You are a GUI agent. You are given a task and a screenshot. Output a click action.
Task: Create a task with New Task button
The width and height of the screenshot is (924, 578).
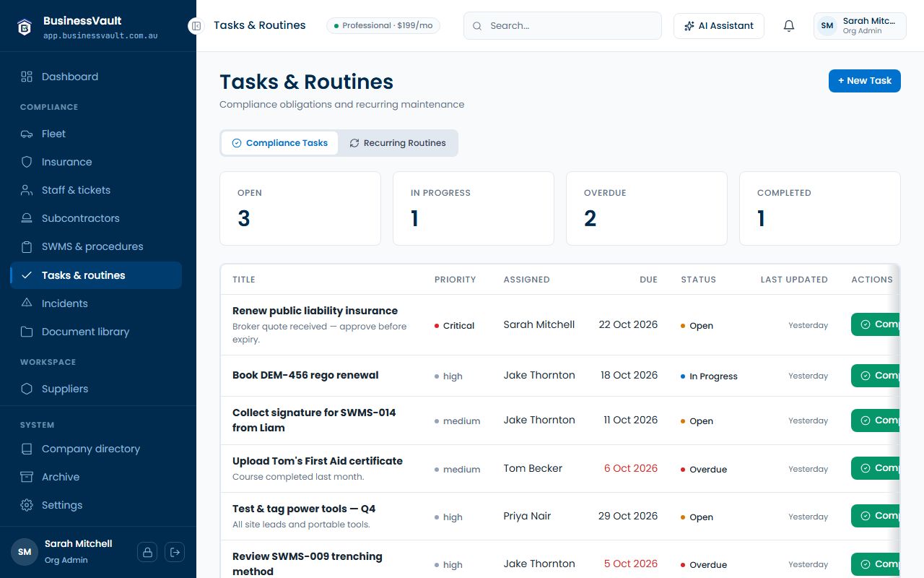(x=865, y=81)
